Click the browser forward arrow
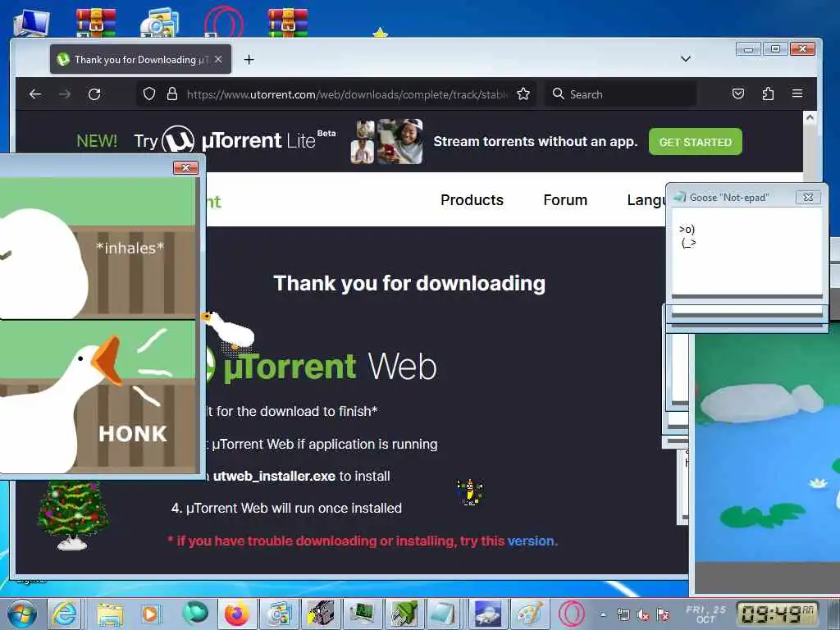Screen dimensions: 840x630 [65, 94]
